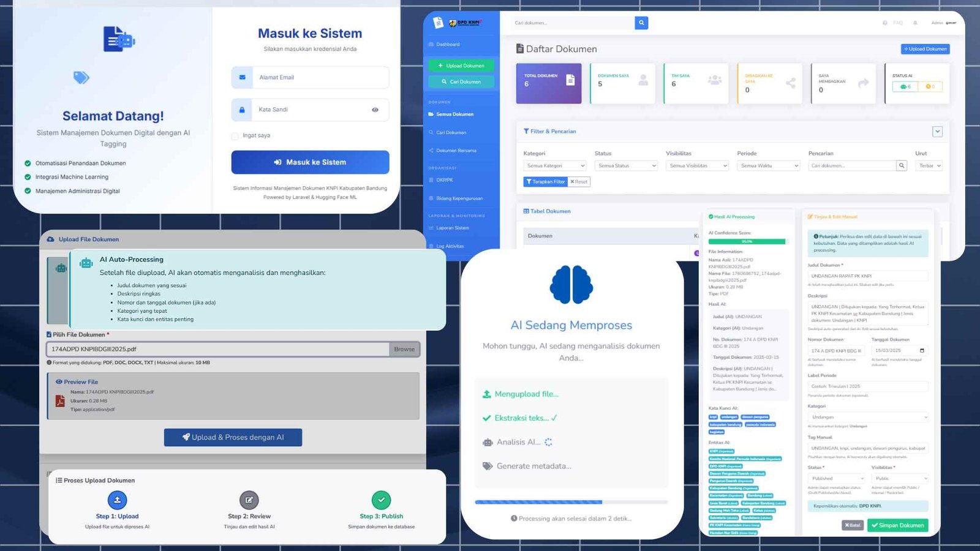Click the calendar icon in Tanggal Dokumen

click(x=922, y=351)
